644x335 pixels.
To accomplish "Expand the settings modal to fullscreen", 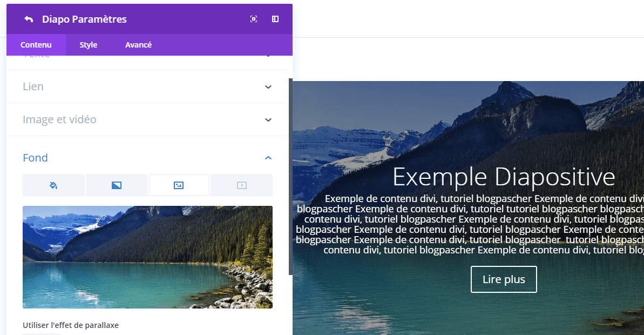I will click(x=254, y=19).
